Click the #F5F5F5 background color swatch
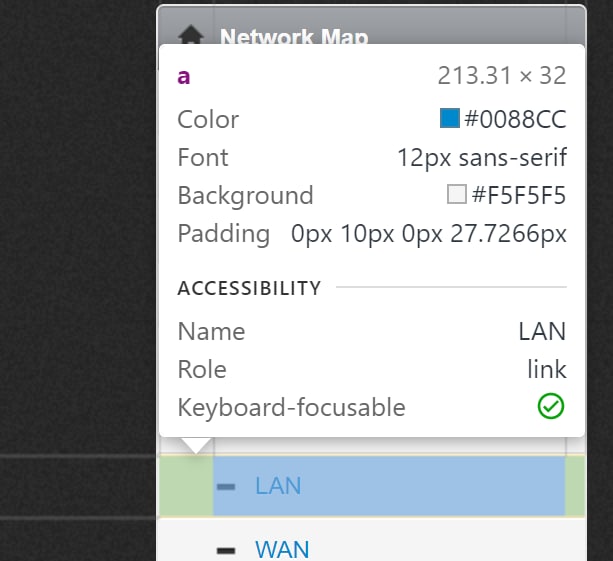This screenshot has width=613, height=561. (457, 195)
